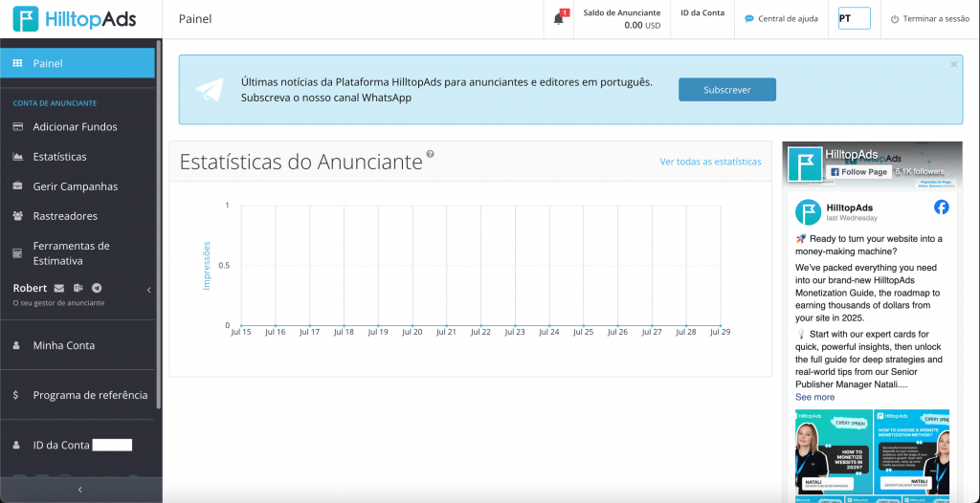Click the Follow Page button

[857, 172]
